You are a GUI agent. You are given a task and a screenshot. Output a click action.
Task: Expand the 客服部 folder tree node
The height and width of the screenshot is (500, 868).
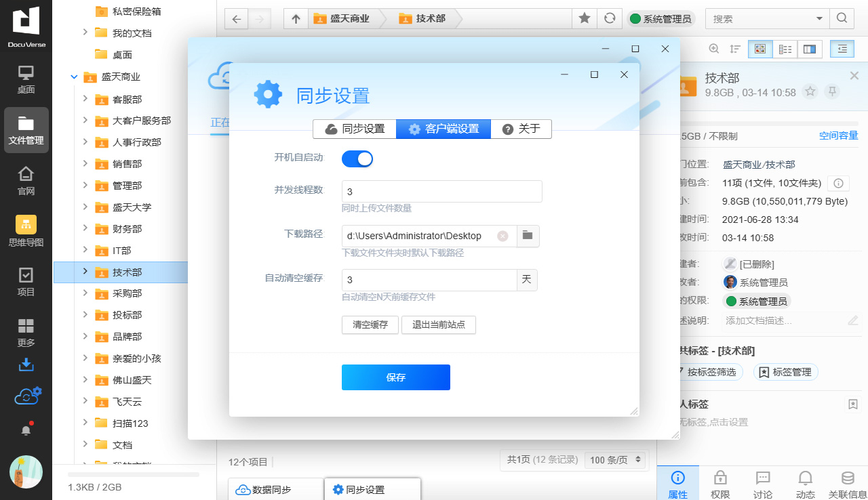(x=85, y=99)
